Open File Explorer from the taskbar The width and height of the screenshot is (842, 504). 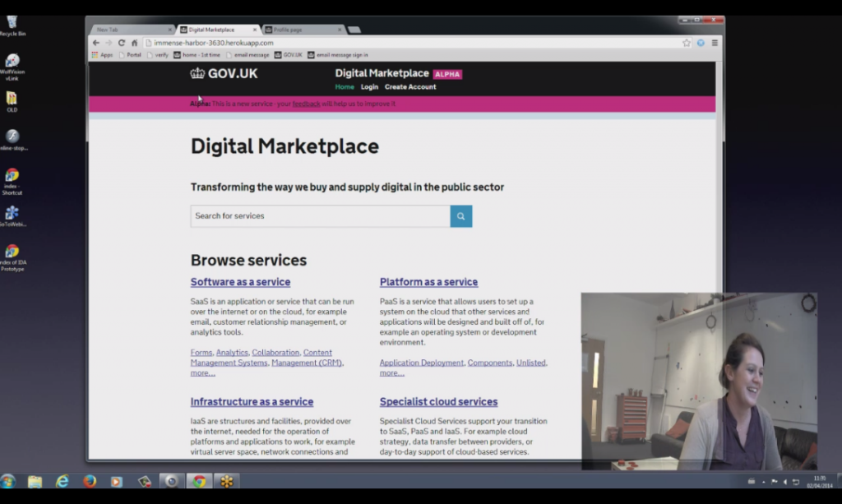point(35,482)
